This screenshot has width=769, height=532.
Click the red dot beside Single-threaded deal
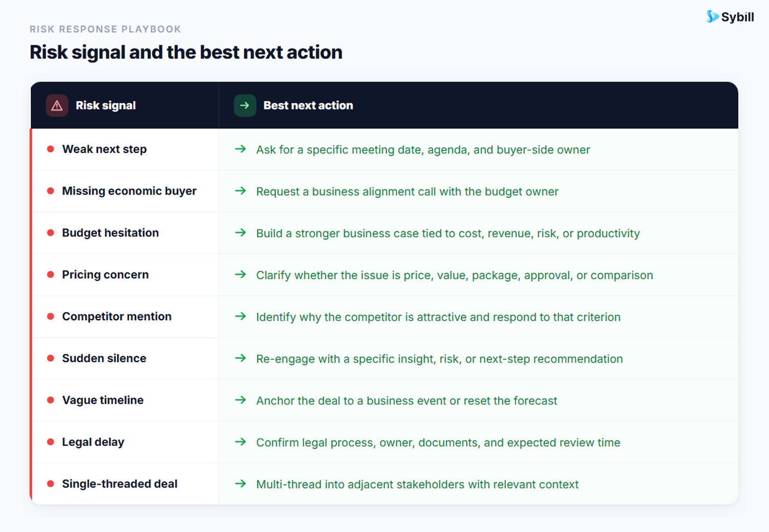pos(51,484)
